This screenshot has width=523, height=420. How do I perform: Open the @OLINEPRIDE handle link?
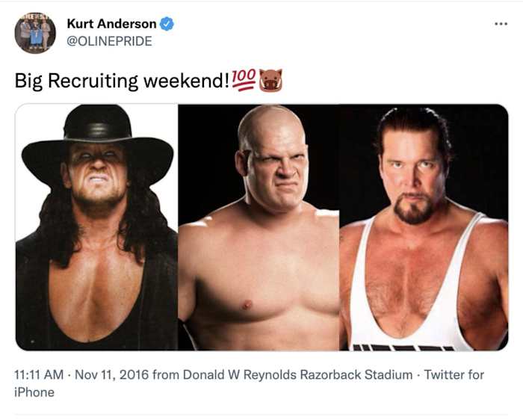(109, 41)
